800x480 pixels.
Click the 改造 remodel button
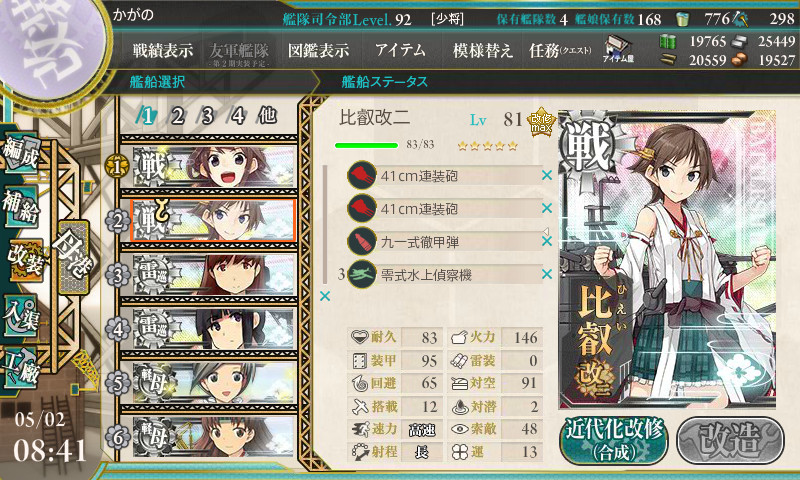(x=730, y=440)
